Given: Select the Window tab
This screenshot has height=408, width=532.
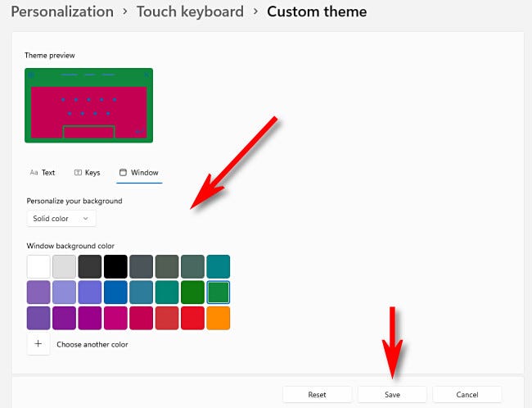Looking at the screenshot, I should coord(138,173).
